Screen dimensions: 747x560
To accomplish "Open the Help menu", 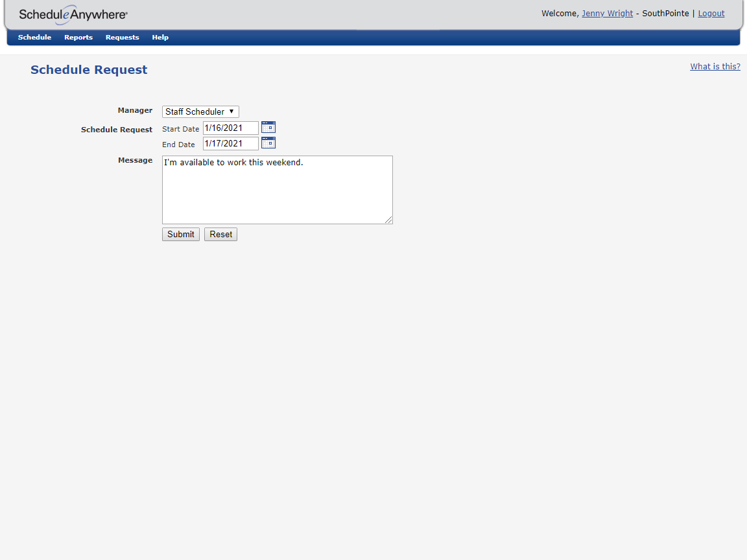I will point(160,37).
